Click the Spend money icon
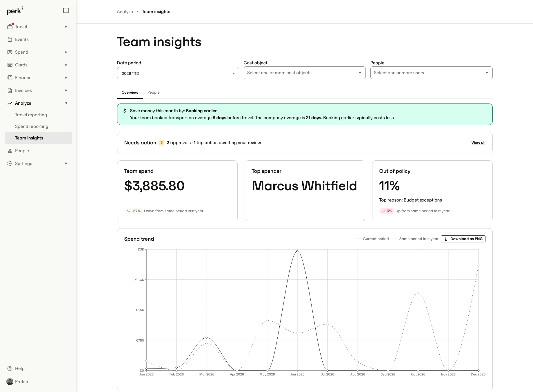Viewport: 533px width, 392px height. [10, 52]
